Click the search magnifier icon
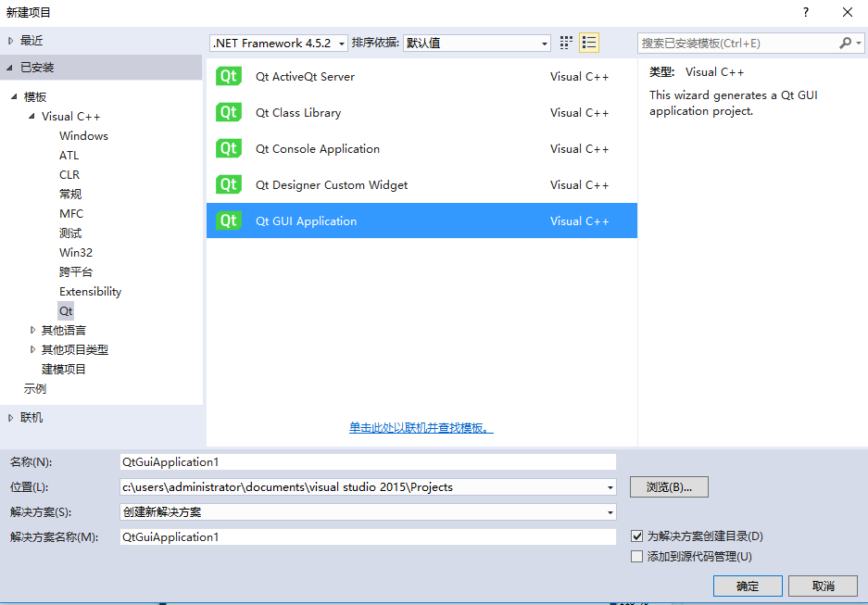The width and height of the screenshot is (868, 605). (848, 43)
